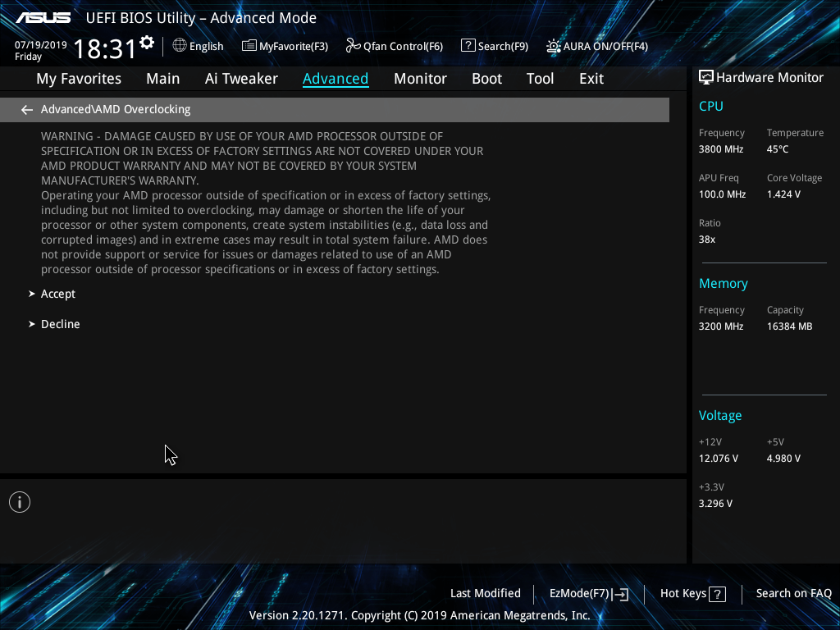Click the 4.980 V value
Viewport: 840px width, 630px height.
point(783,459)
